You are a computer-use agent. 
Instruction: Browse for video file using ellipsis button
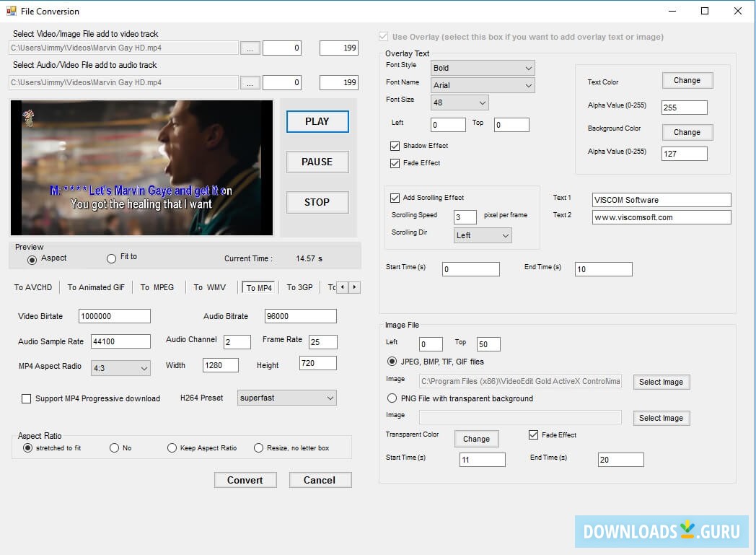(250, 48)
